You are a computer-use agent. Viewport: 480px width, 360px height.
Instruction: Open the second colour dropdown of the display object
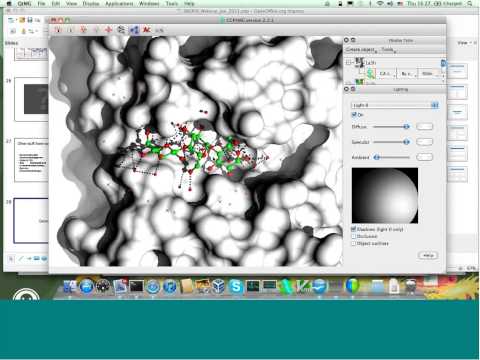[x=407, y=73]
